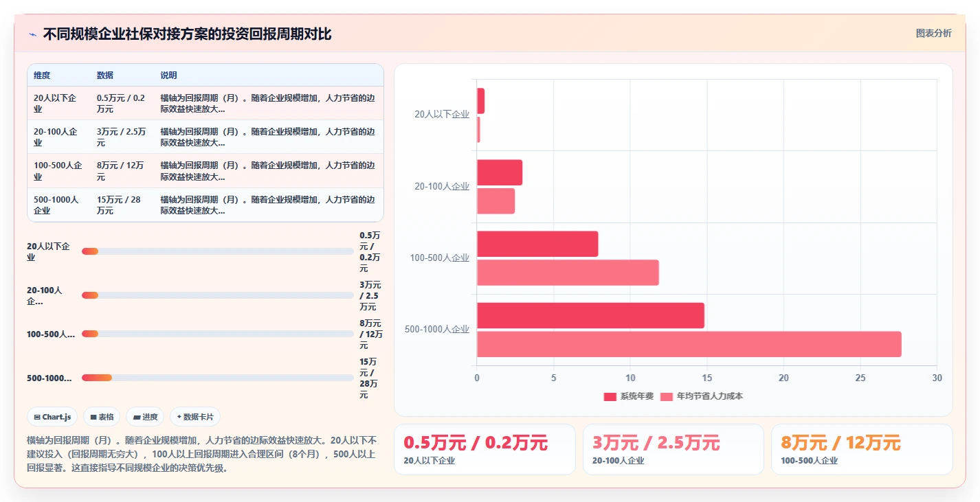Select the 表格 chip
The image size is (980, 502).
(102, 417)
